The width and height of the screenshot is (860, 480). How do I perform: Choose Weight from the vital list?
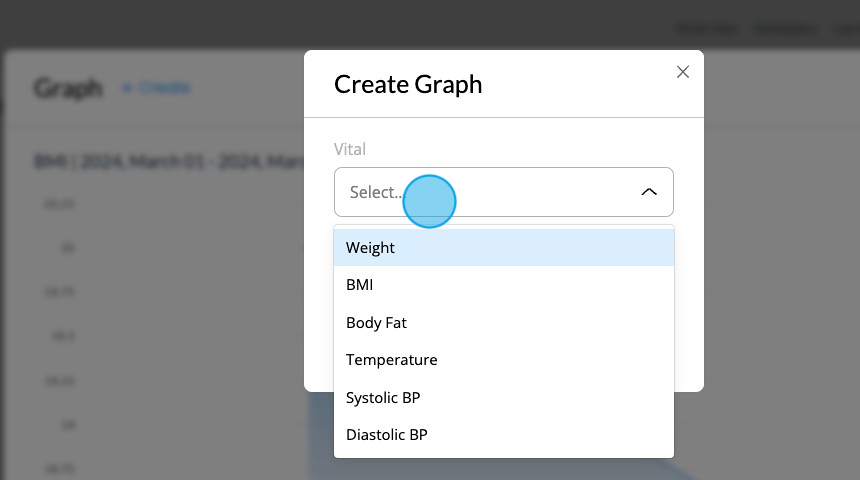[x=503, y=247]
